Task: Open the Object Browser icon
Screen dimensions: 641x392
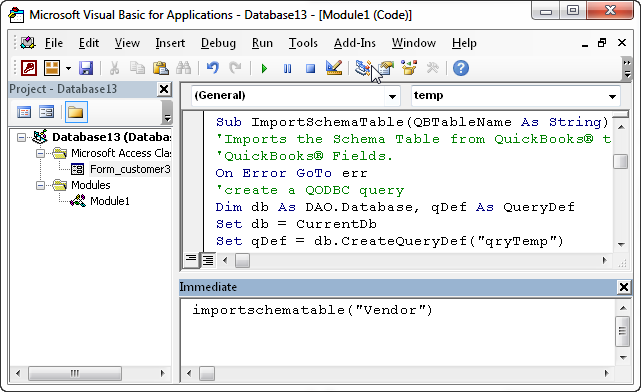Action: [x=409, y=68]
